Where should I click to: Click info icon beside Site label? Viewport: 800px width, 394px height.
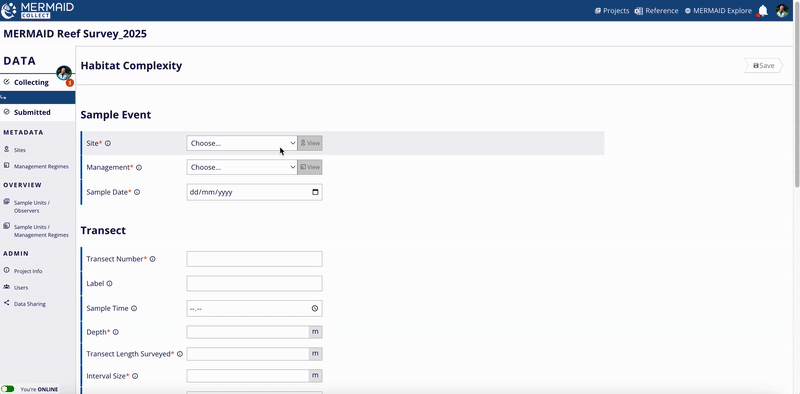pos(108,143)
